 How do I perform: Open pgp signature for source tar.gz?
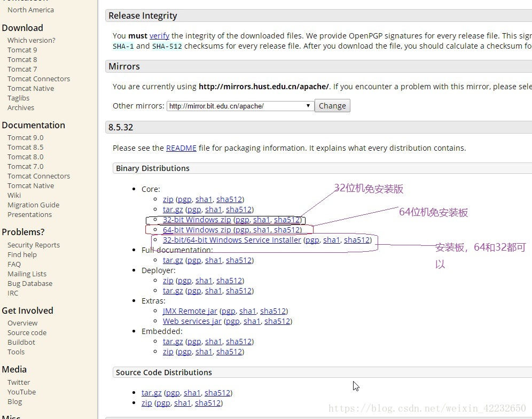[173, 393]
